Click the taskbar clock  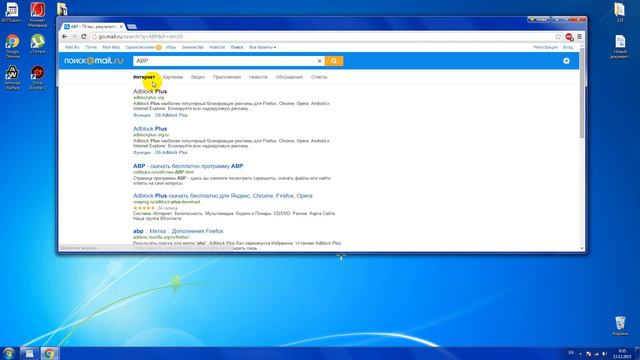[622, 353]
